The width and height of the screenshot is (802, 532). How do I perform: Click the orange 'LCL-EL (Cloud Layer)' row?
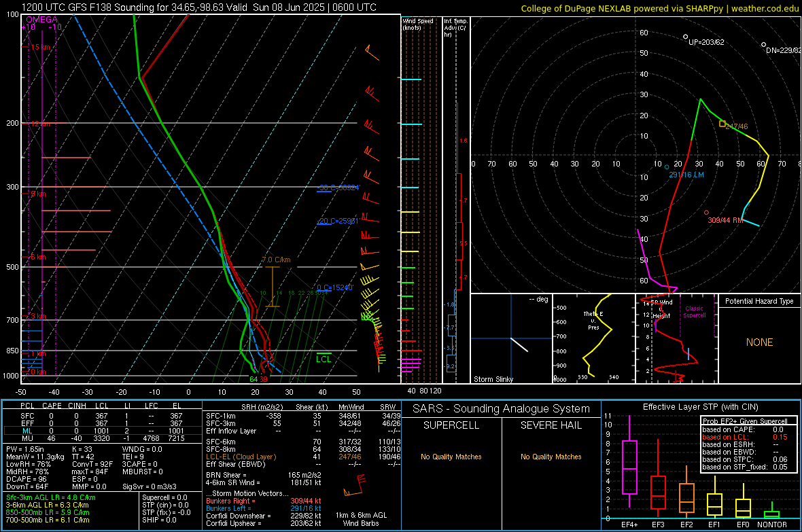tap(303, 457)
